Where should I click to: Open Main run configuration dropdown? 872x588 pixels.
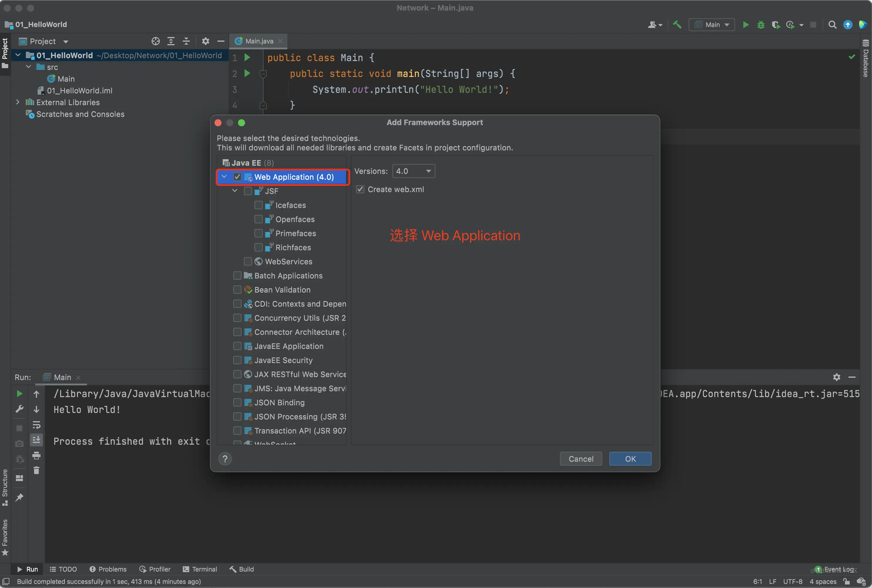pos(712,25)
